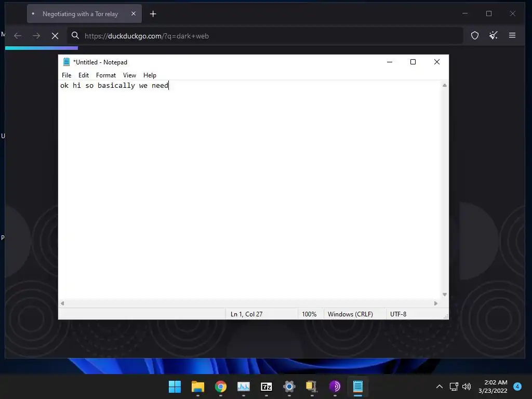532x399 pixels.
Task: Click the Windows (CRLF) status entry
Action: 350,314
